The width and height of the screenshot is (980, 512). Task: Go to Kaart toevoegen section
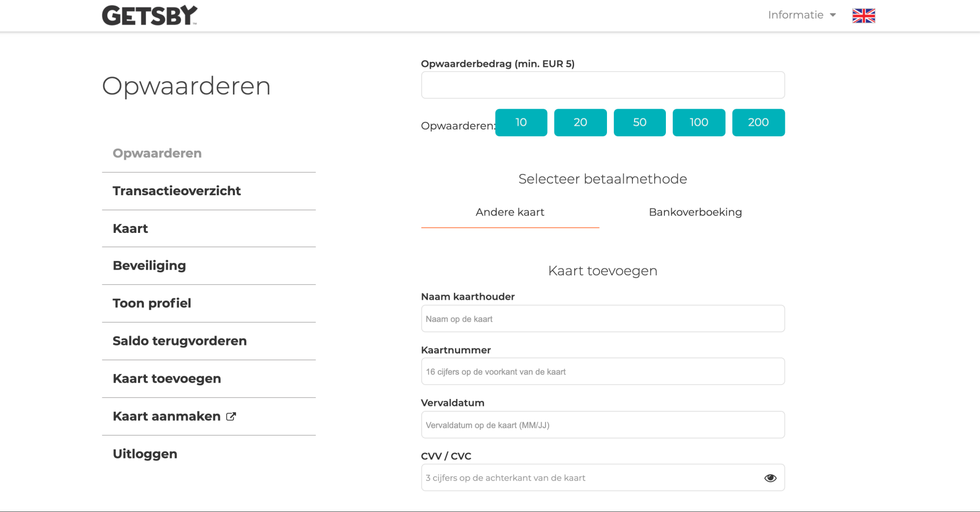pyautogui.click(x=167, y=378)
